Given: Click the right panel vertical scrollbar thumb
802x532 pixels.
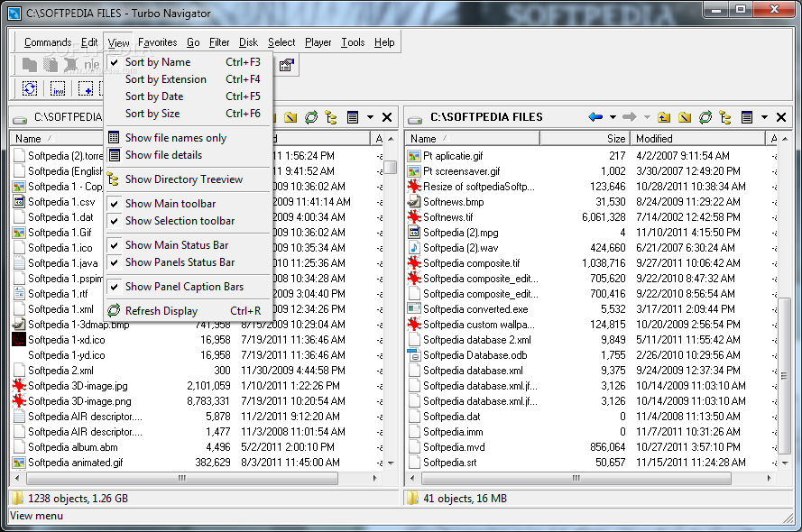Looking at the screenshot, I should (785, 376).
